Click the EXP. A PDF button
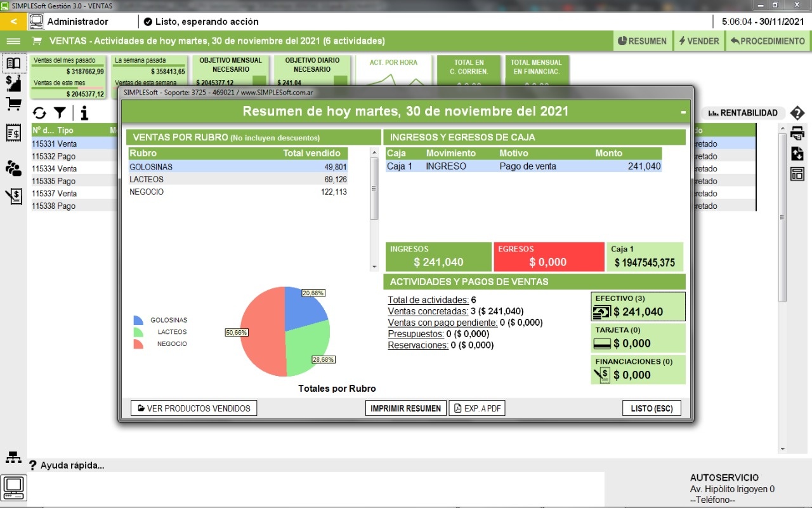 (477, 408)
